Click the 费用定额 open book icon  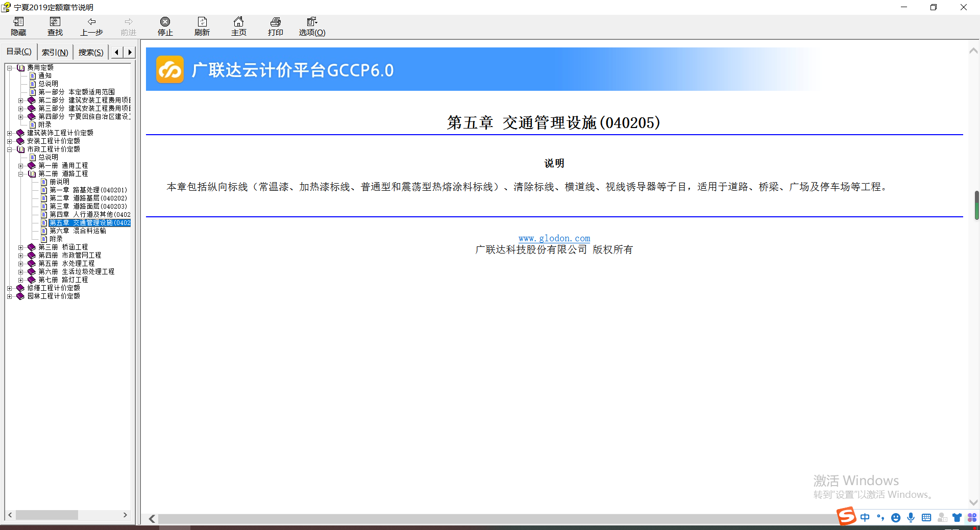click(21, 67)
